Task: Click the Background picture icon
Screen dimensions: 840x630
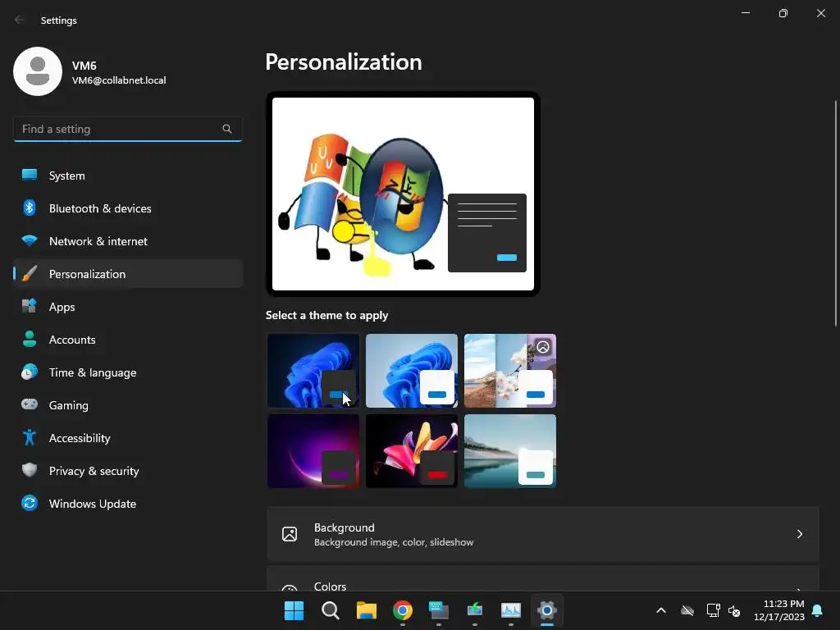Action: (x=290, y=534)
